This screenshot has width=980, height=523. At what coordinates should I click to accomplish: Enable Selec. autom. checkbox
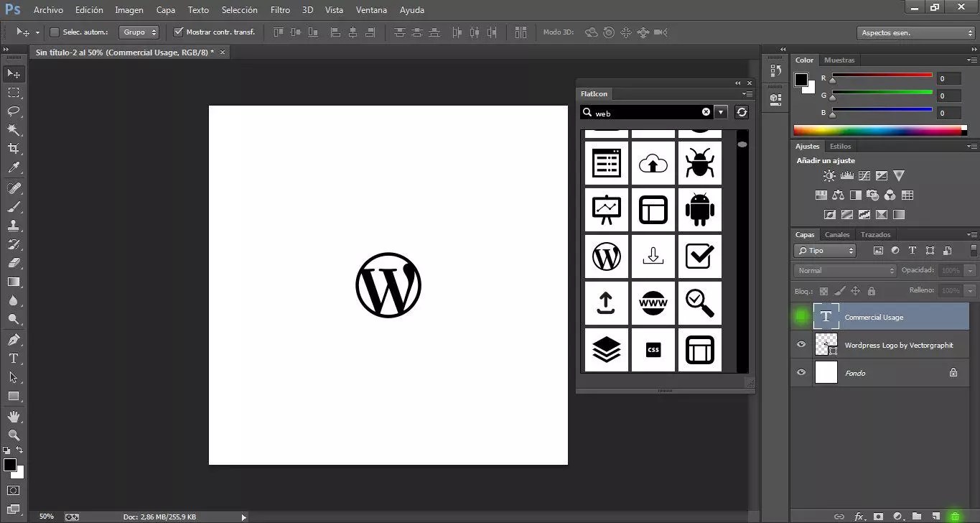click(54, 32)
